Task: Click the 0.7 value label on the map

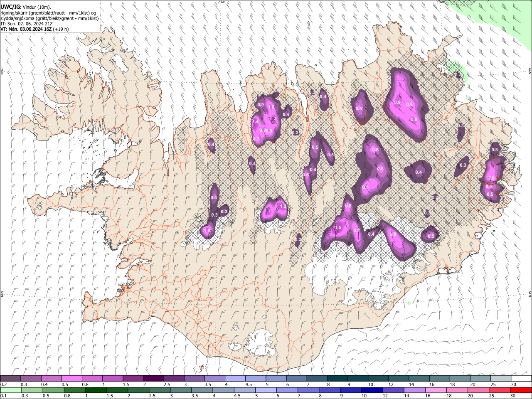Action: point(256,138)
